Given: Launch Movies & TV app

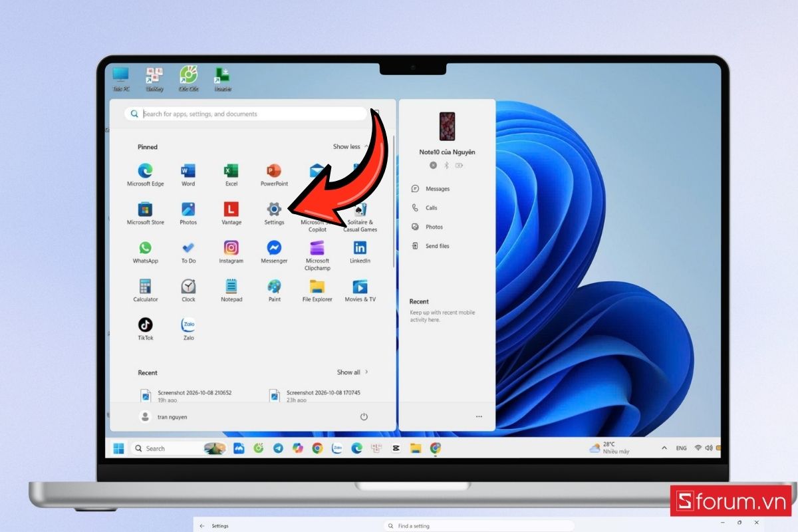Looking at the screenshot, I should pos(360,291).
